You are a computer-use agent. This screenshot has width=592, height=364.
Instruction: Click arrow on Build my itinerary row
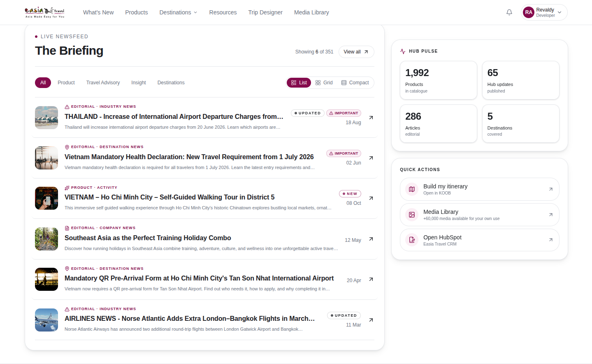click(x=551, y=189)
